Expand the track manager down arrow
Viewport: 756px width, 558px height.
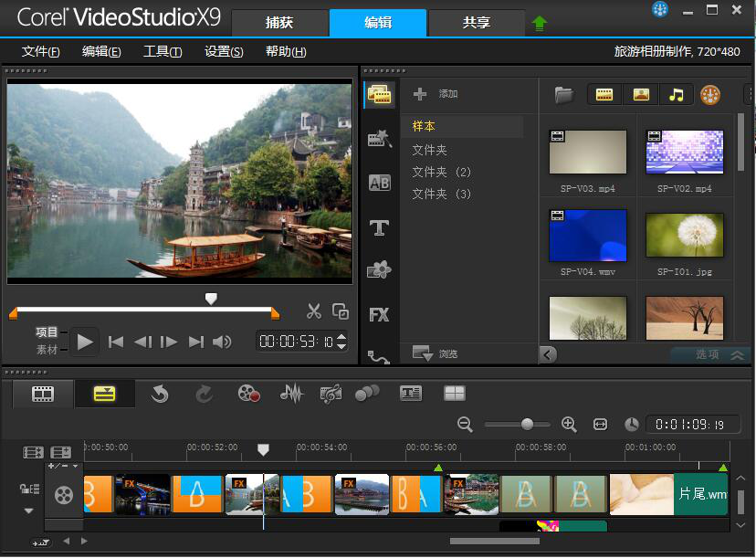28,511
